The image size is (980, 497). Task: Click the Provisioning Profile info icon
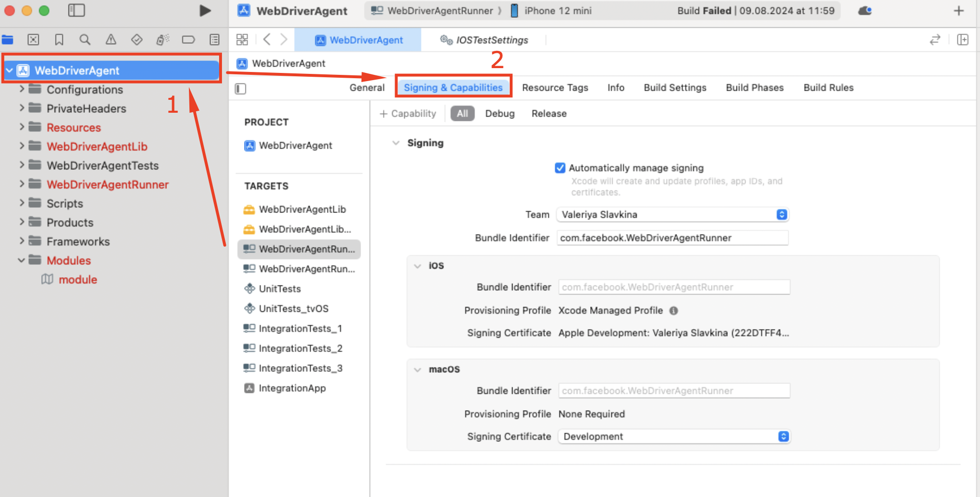click(x=674, y=311)
